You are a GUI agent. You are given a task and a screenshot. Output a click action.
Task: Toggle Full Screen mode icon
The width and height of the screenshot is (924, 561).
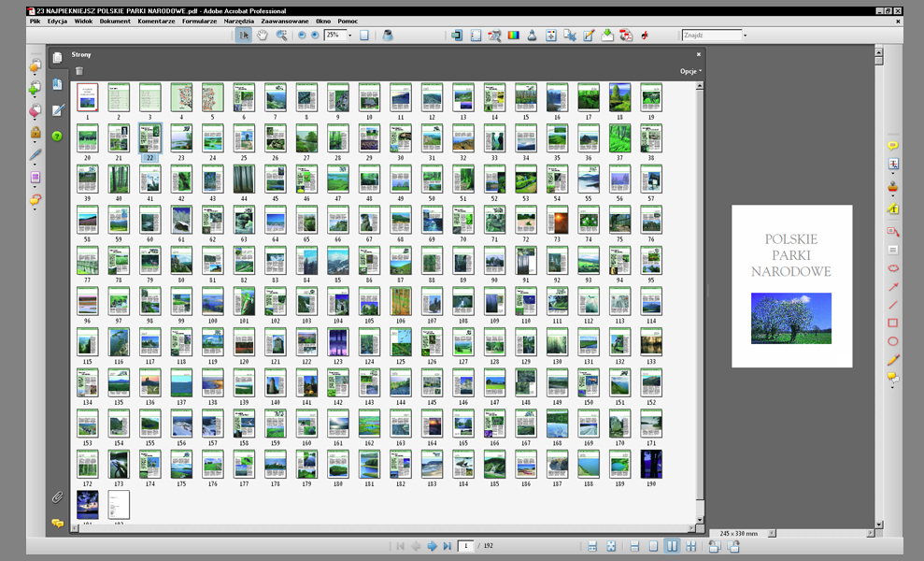pyautogui.click(x=611, y=546)
